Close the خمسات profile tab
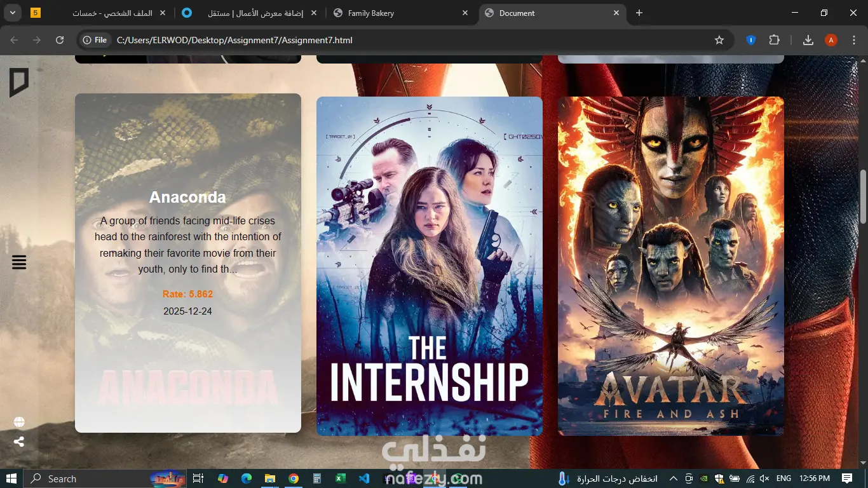Image resolution: width=868 pixels, height=488 pixels. [163, 13]
